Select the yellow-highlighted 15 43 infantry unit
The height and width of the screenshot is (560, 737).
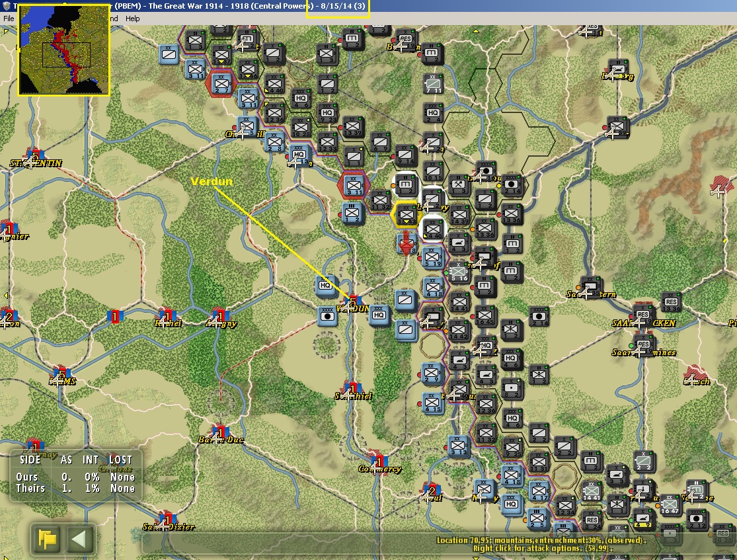[x=406, y=214]
